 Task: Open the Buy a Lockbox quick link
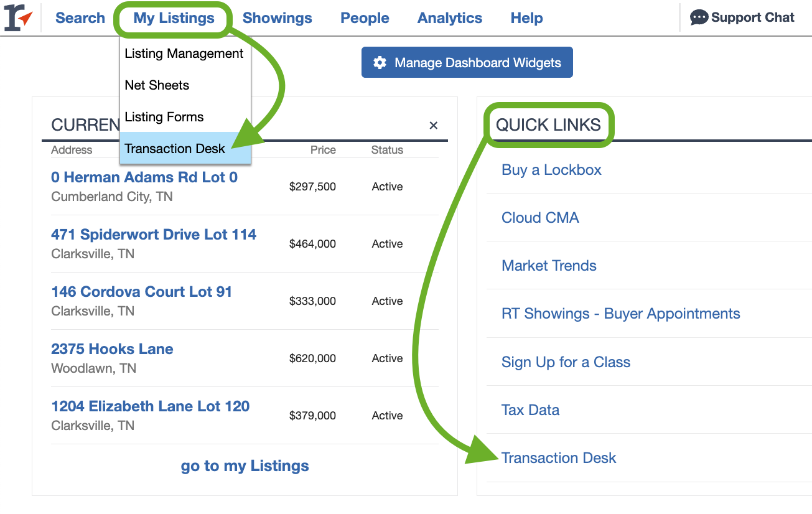551,169
